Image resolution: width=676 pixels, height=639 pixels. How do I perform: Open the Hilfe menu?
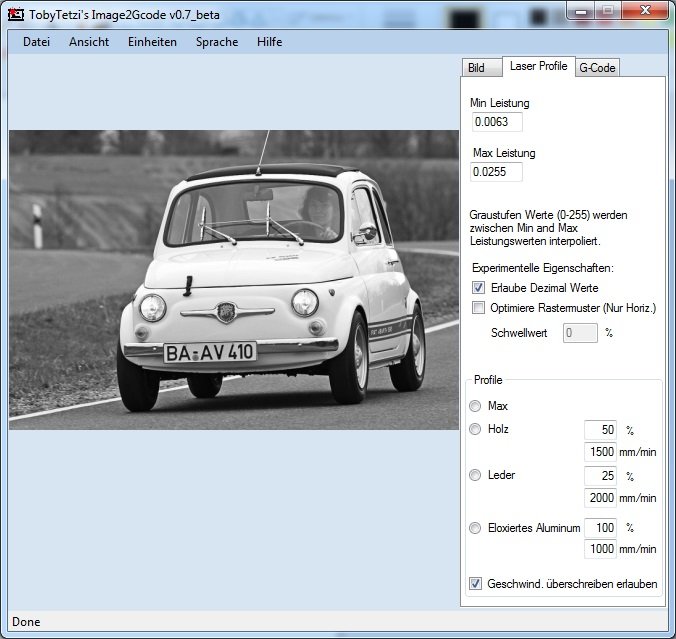tap(269, 42)
